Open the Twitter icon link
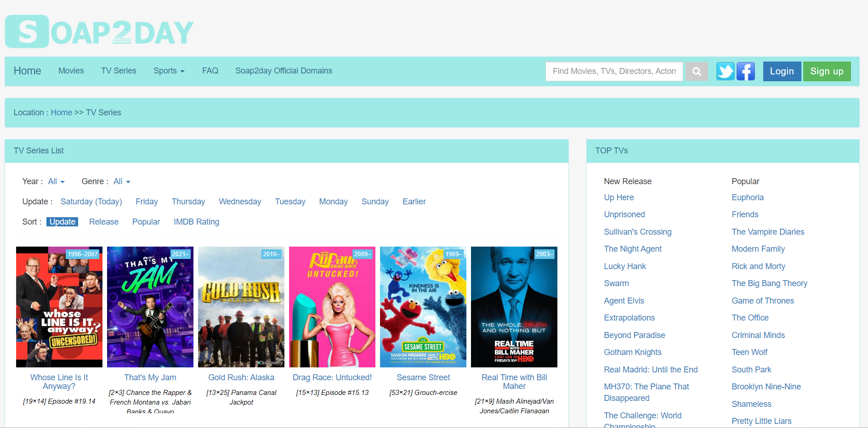 pyautogui.click(x=726, y=71)
